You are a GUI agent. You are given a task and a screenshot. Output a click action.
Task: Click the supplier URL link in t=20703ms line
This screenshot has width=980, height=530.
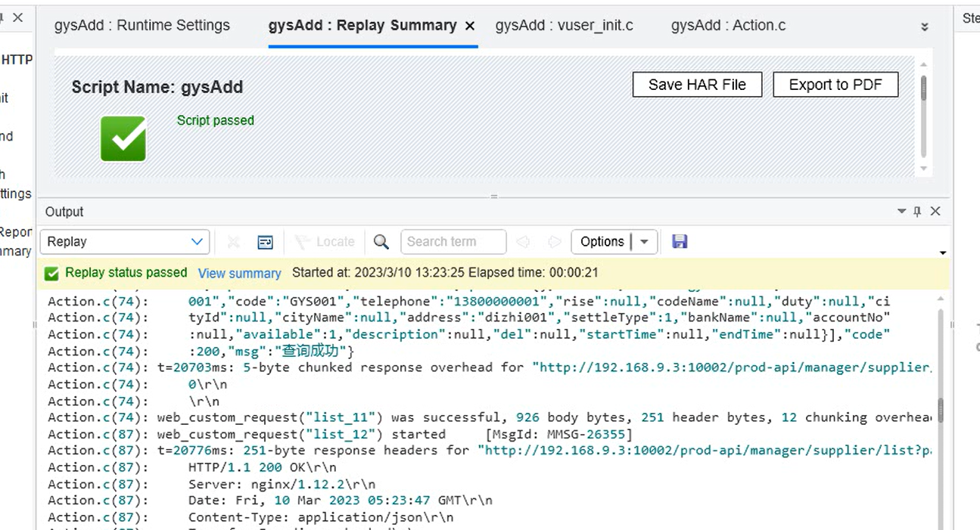[732, 367]
